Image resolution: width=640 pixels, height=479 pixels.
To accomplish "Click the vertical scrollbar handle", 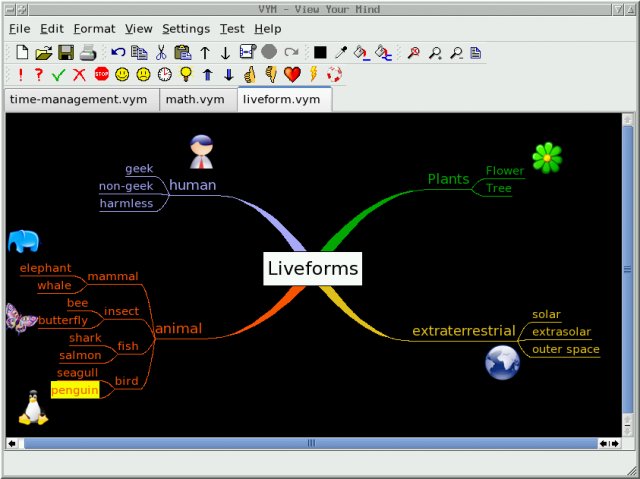I will pos(627,269).
